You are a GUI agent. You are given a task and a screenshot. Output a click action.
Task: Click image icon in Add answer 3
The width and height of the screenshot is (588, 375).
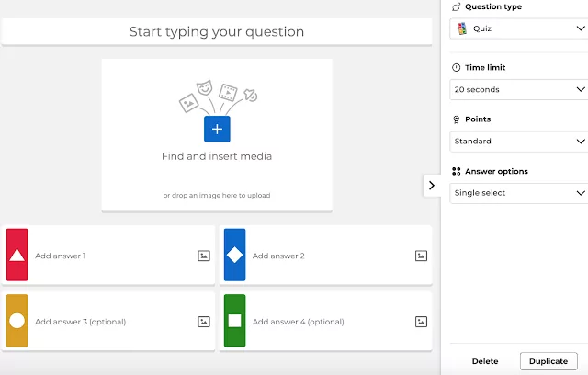(x=204, y=322)
